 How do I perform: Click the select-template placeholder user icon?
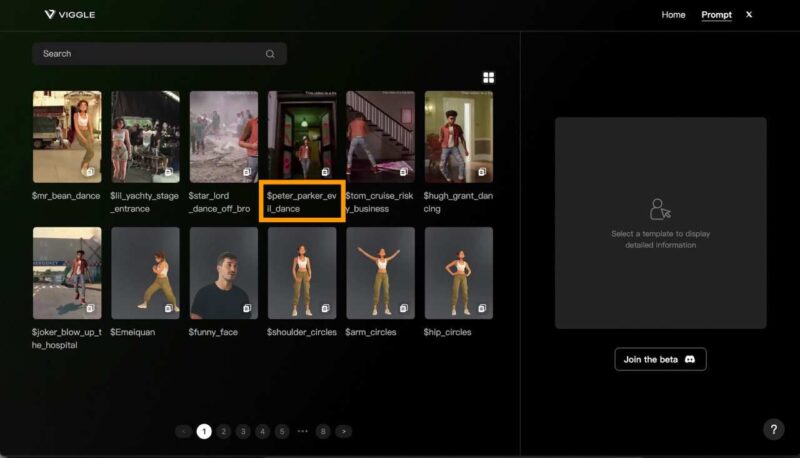(660, 209)
